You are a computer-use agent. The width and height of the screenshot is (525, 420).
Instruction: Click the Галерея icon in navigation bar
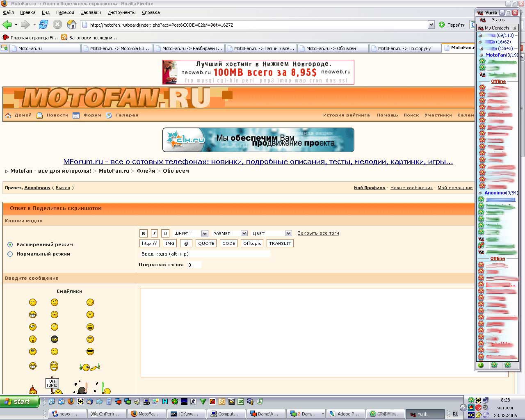pos(109,115)
